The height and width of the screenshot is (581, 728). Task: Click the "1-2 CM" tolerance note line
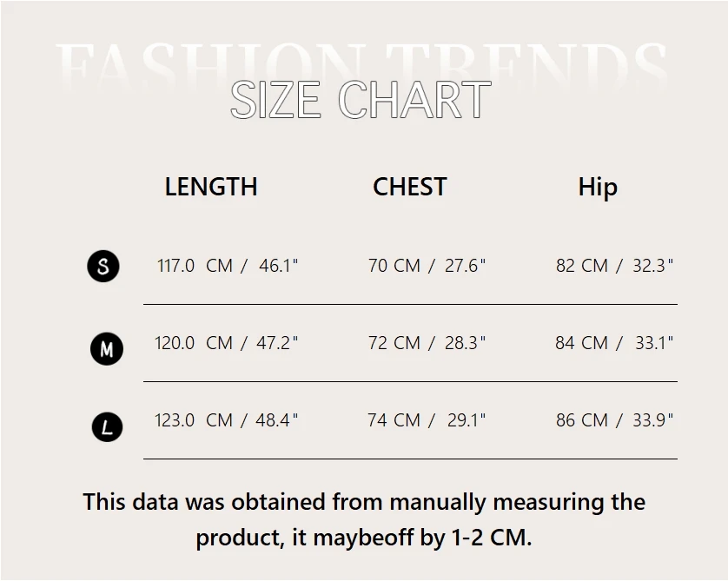[364, 538]
